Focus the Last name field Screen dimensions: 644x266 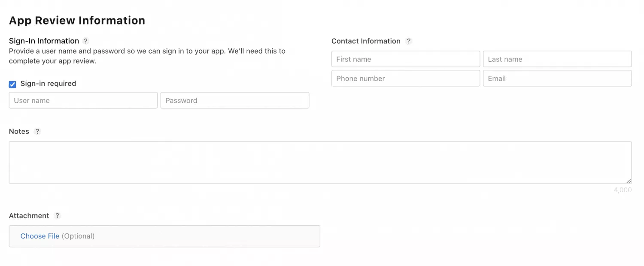(x=557, y=59)
